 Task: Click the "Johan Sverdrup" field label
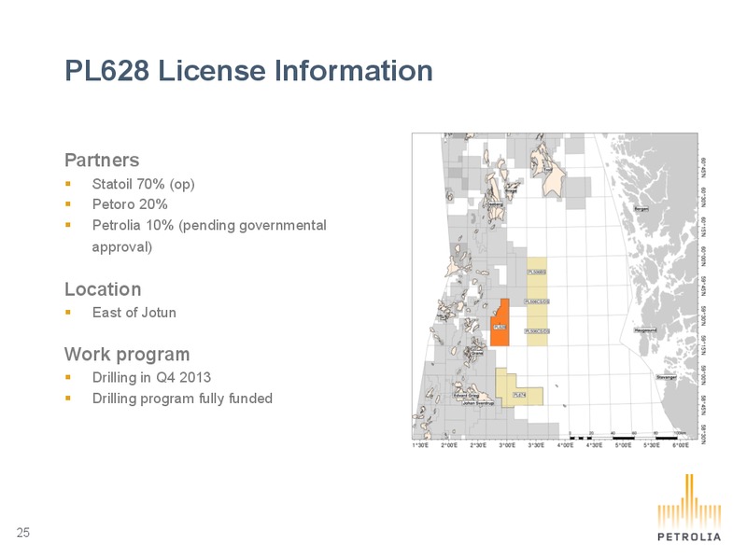478,403
